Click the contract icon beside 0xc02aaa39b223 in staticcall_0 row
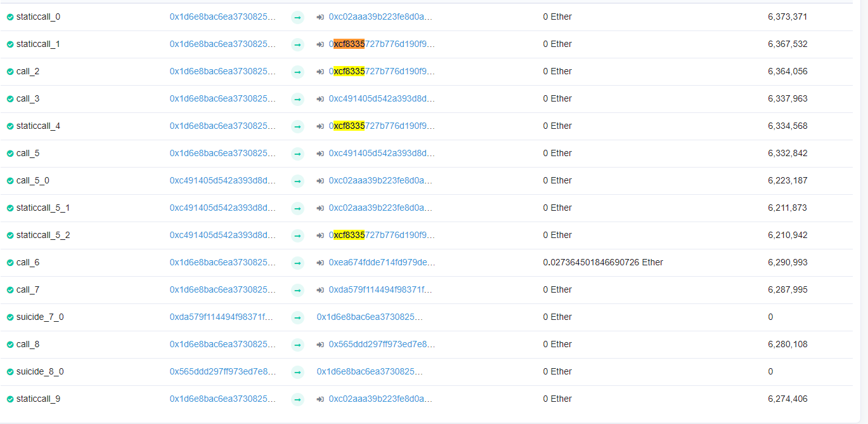 320,17
